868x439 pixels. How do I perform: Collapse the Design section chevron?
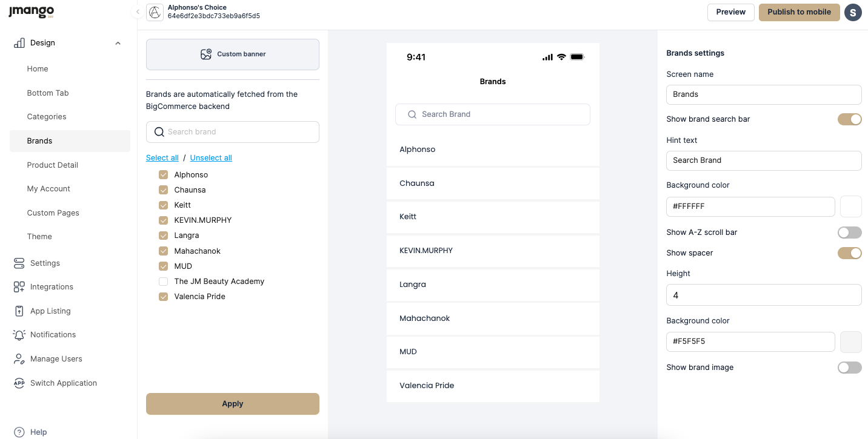118,43
